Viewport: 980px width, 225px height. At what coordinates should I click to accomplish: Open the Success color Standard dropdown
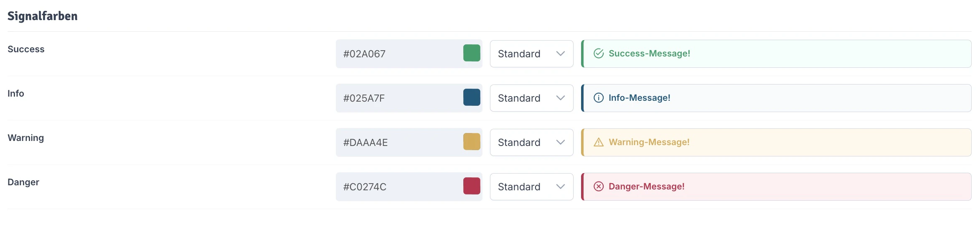tap(531, 54)
